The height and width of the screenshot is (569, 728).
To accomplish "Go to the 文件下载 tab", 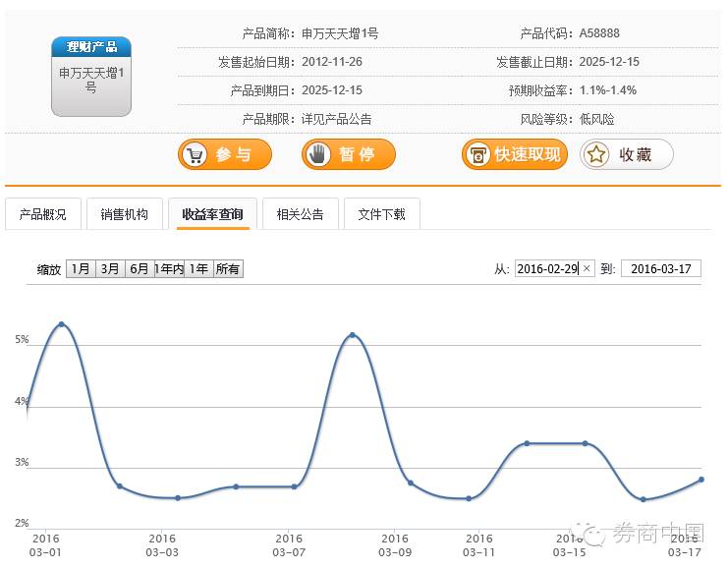I will click(382, 213).
